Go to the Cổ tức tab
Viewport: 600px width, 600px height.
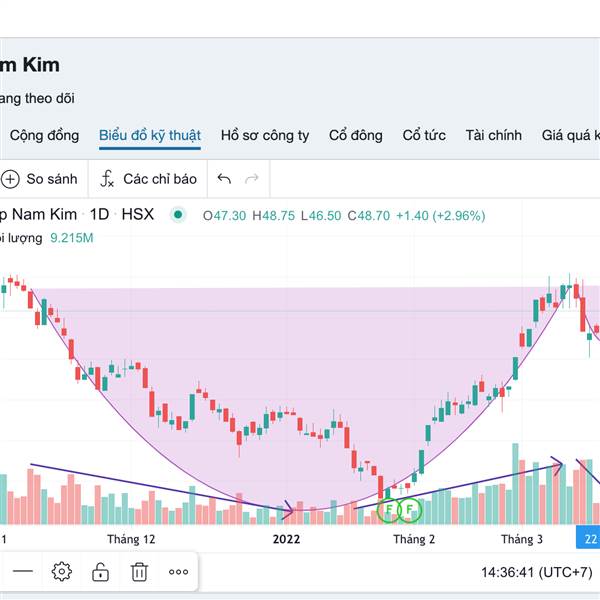[424, 135]
